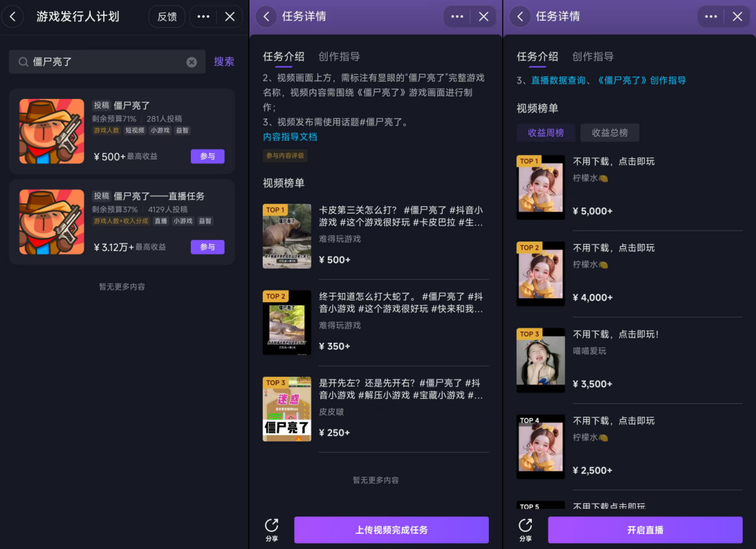Join the 投稿 僵尸亮了 task with 参与
This screenshot has height=549, width=756.
pos(207,156)
